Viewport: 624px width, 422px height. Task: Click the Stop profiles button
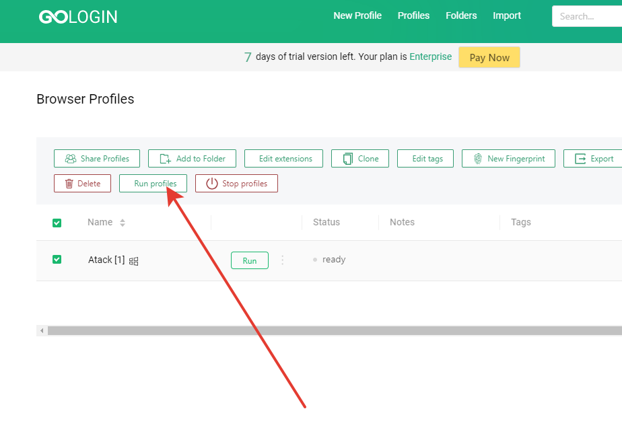(x=236, y=184)
